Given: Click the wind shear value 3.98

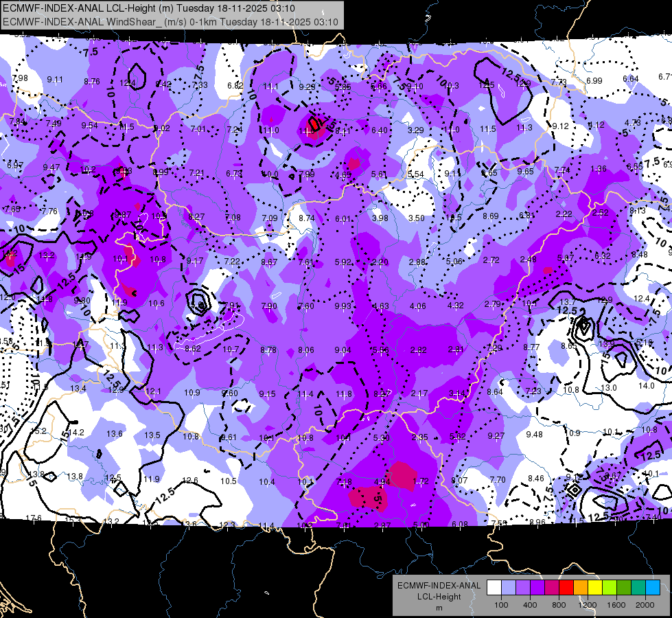Looking at the screenshot, I should tap(380, 218).
